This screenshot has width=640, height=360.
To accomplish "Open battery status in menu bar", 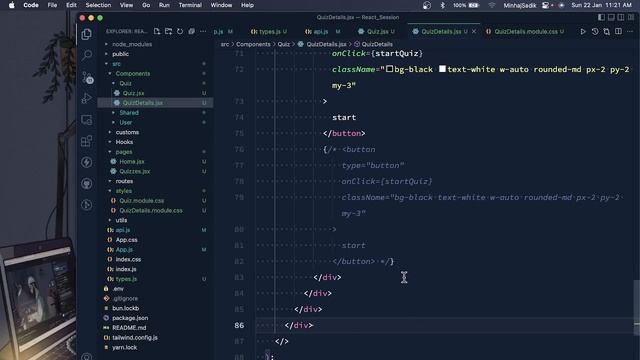I will (466, 5).
